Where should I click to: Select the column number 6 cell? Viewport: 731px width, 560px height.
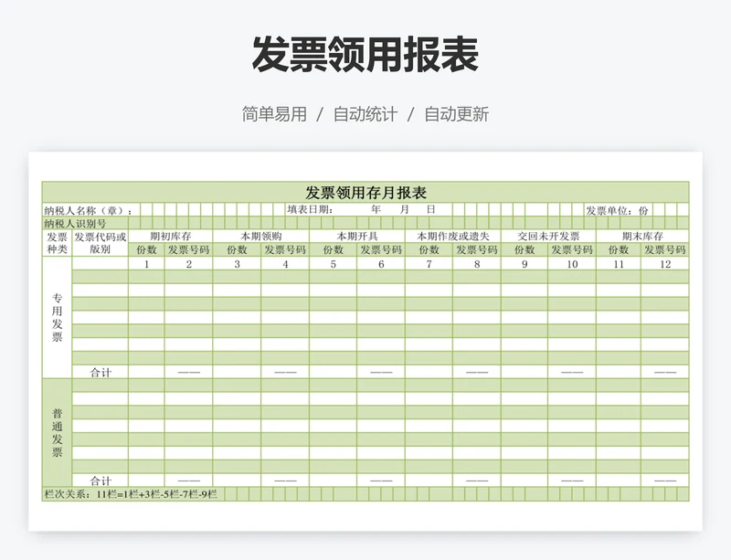[381, 264]
